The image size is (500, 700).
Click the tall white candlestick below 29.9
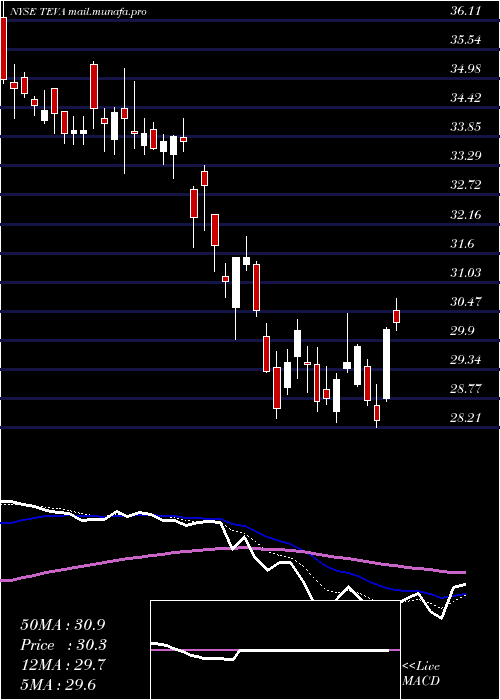coord(387,364)
